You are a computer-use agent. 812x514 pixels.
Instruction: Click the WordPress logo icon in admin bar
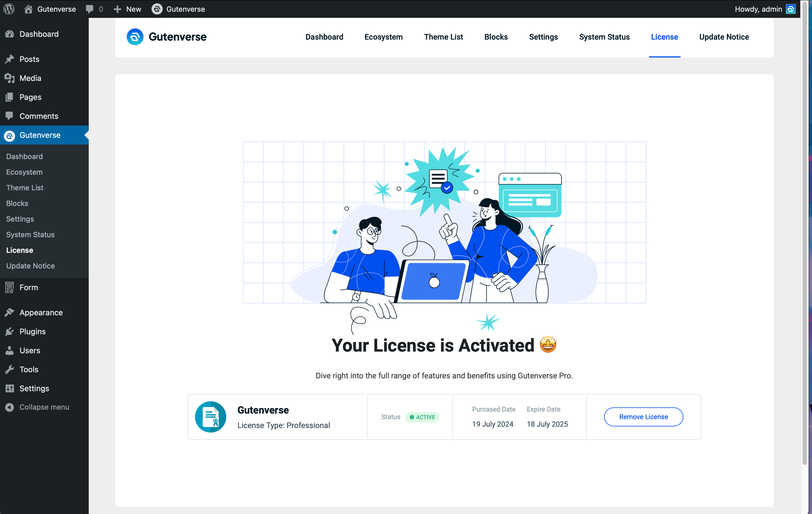click(9, 9)
